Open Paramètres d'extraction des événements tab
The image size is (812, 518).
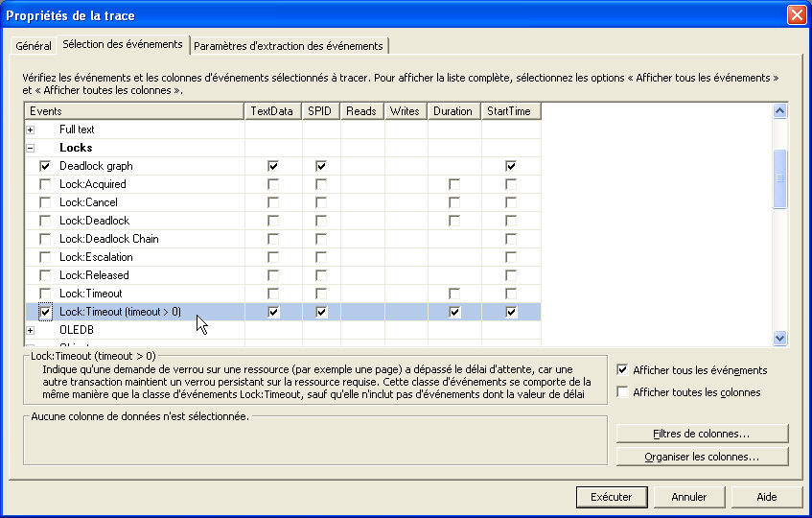(289, 46)
